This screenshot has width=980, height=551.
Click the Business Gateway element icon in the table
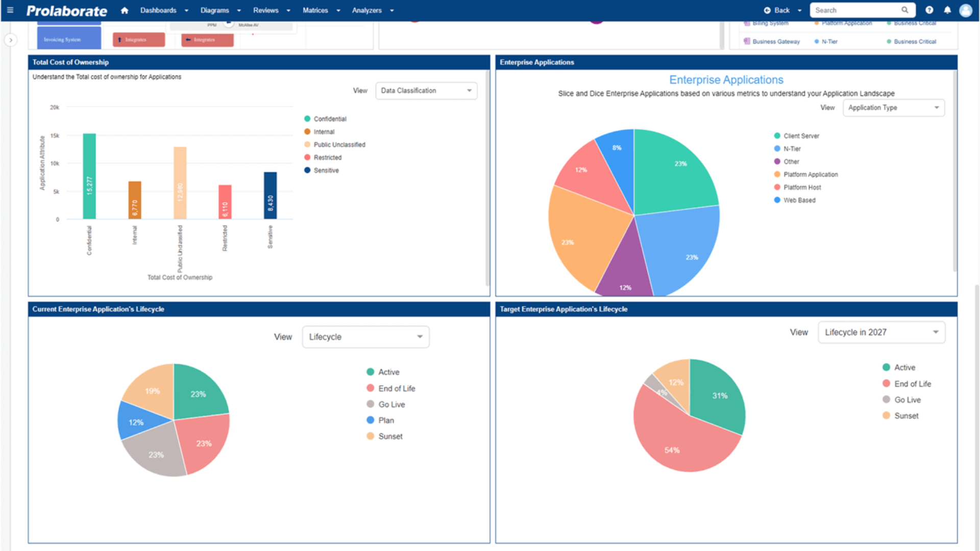747,41
